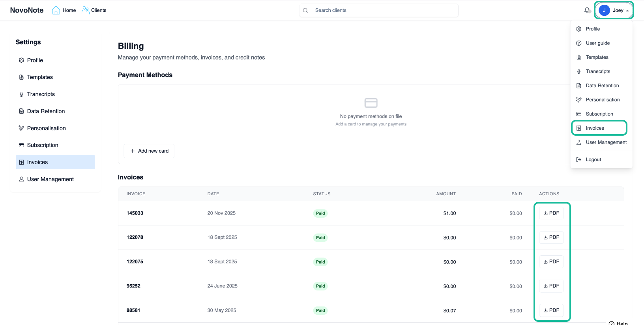Open Subscription in the Settings sidebar

(x=43, y=145)
